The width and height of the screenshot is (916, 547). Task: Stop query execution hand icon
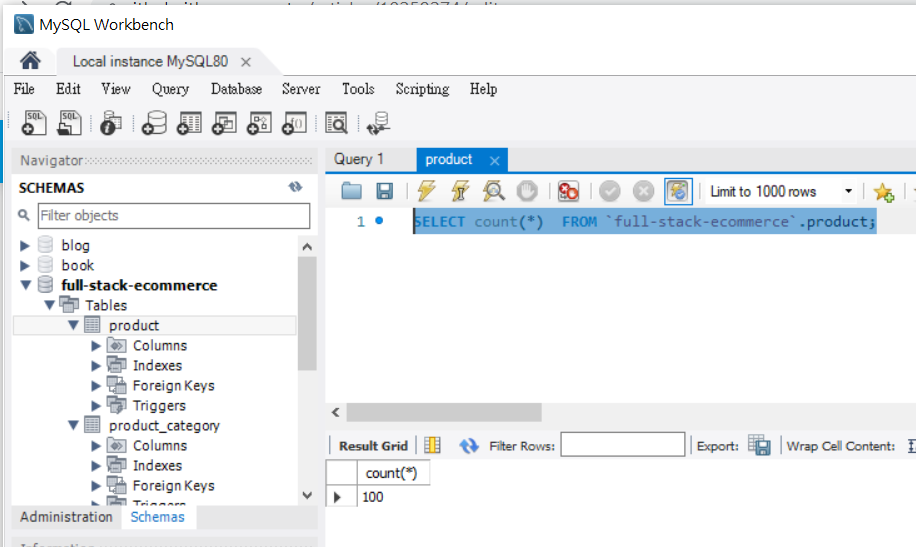tap(527, 191)
